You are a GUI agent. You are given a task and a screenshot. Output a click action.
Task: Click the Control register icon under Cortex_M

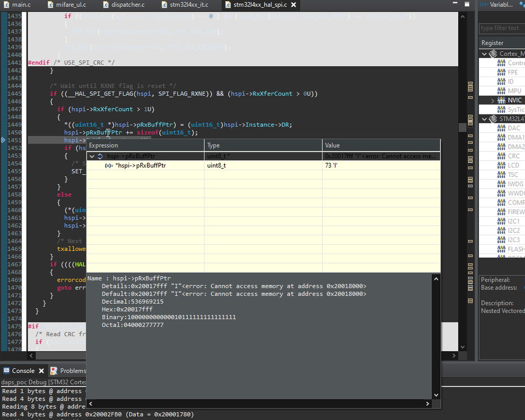click(x=501, y=63)
